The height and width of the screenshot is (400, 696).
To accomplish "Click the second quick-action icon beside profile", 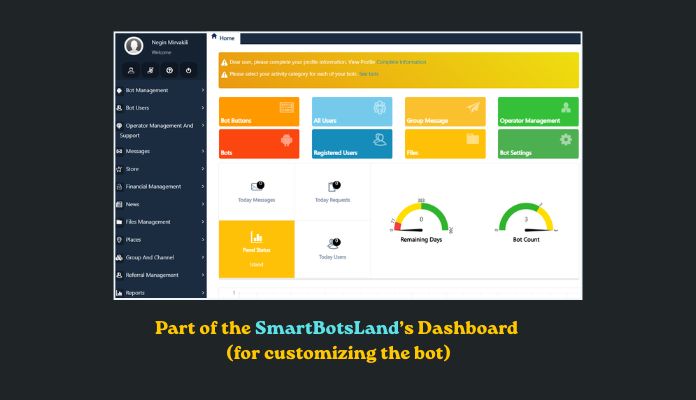I will (150, 70).
